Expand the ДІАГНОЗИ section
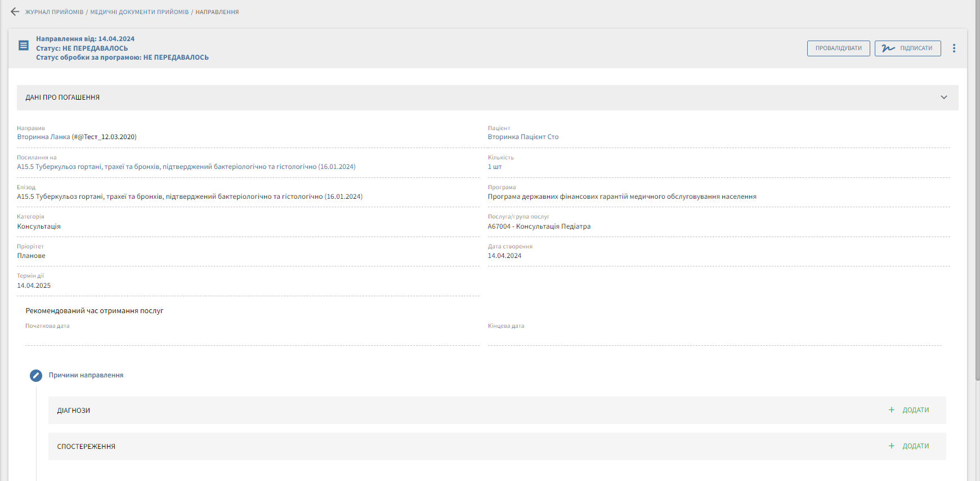 [74, 411]
